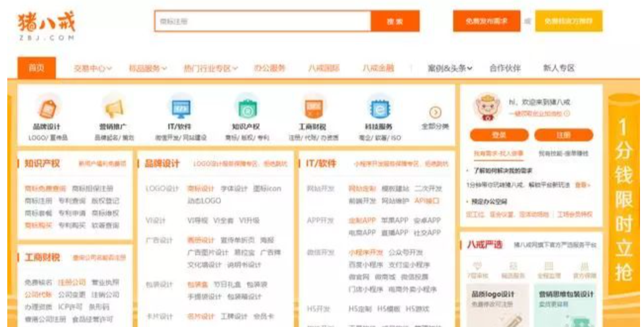Open the 公众号开发 link
644x327 pixels.
(405, 253)
